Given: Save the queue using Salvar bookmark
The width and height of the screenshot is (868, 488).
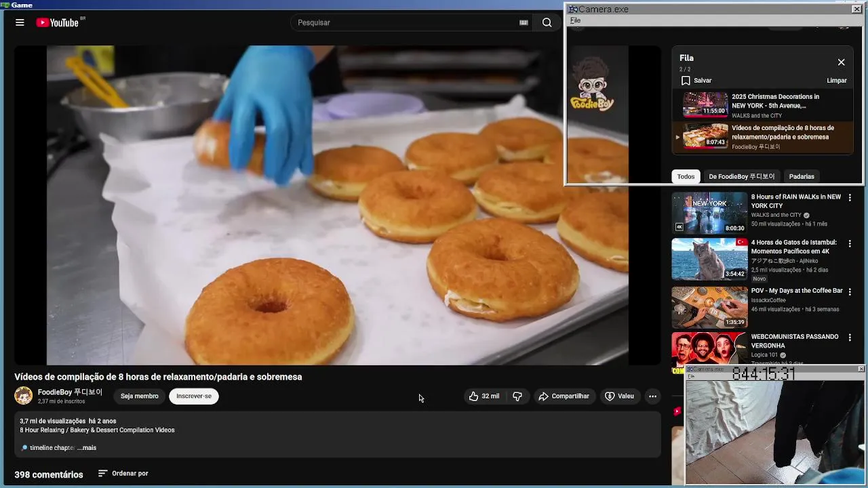Looking at the screenshot, I should [696, 80].
